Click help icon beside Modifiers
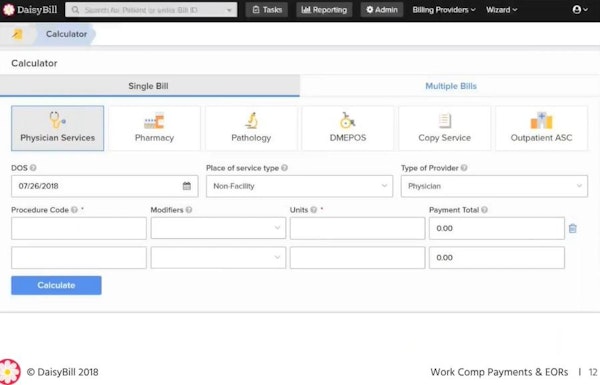Image resolution: width=600 pixels, height=385 pixels. point(189,210)
